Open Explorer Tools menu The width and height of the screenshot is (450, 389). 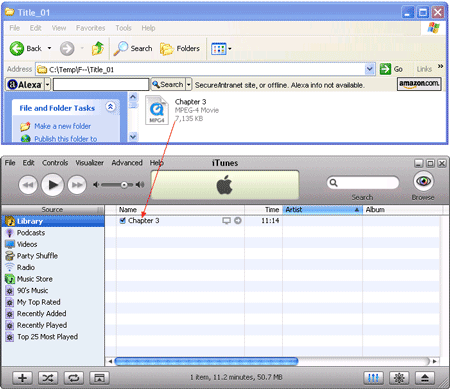[123, 28]
